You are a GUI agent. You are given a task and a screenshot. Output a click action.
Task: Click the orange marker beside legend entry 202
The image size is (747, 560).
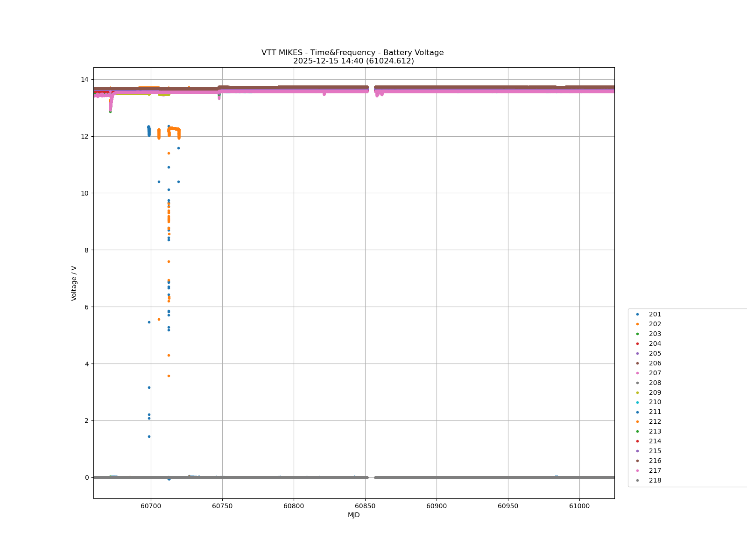pyautogui.click(x=637, y=324)
